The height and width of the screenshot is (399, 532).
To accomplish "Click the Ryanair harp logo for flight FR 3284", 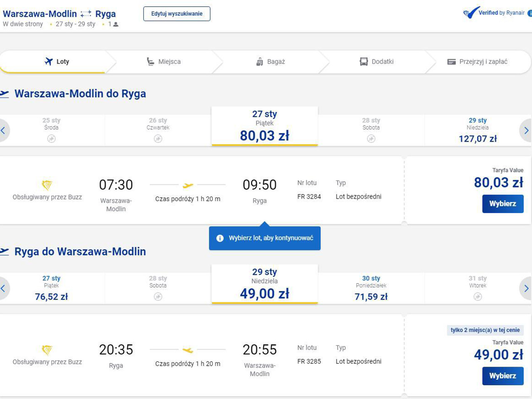I will click(47, 185).
